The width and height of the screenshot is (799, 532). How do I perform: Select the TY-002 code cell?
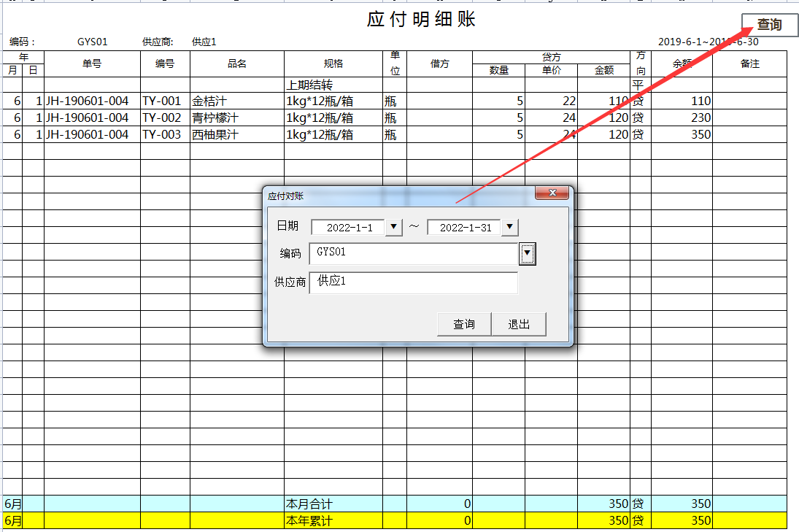point(164,117)
